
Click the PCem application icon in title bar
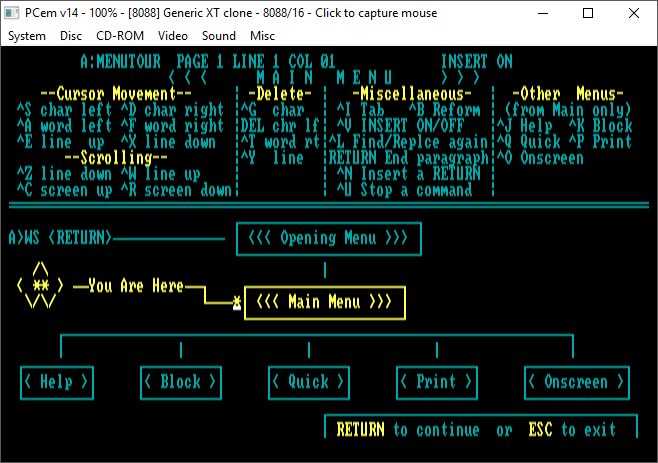12,13
